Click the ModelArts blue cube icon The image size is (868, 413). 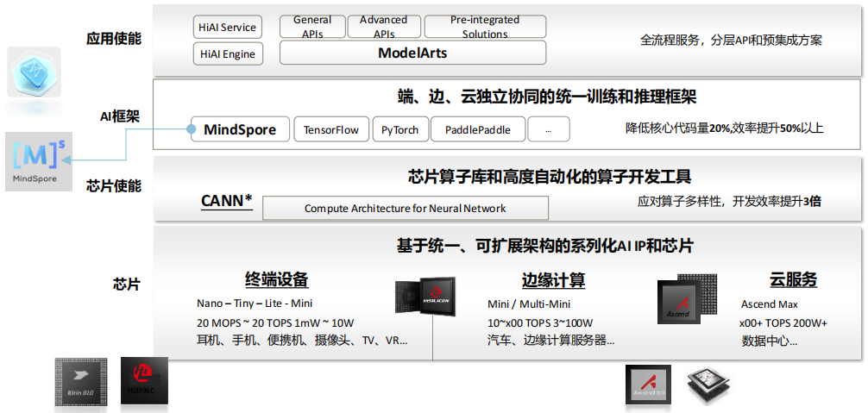pos(34,72)
